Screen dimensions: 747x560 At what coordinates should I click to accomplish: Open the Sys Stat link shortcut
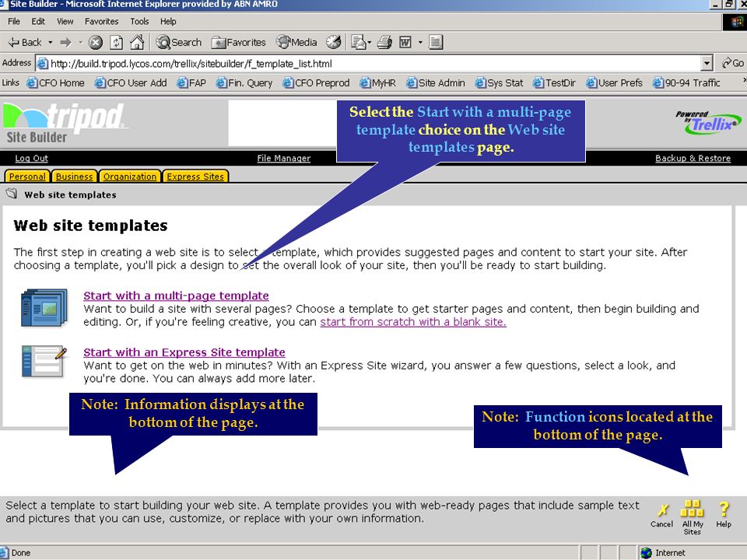[499, 83]
